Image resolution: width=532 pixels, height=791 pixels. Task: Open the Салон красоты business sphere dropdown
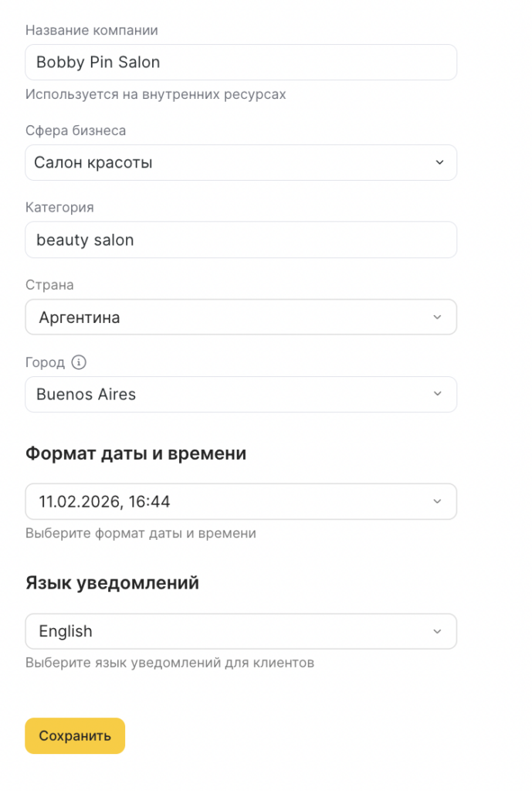point(232,163)
